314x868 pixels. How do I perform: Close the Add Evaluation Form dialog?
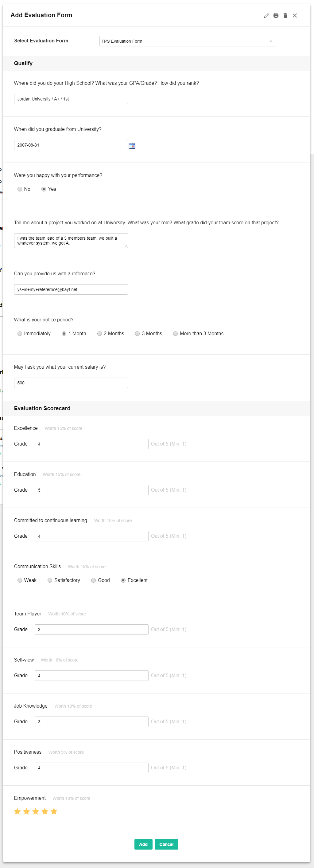tap(295, 15)
